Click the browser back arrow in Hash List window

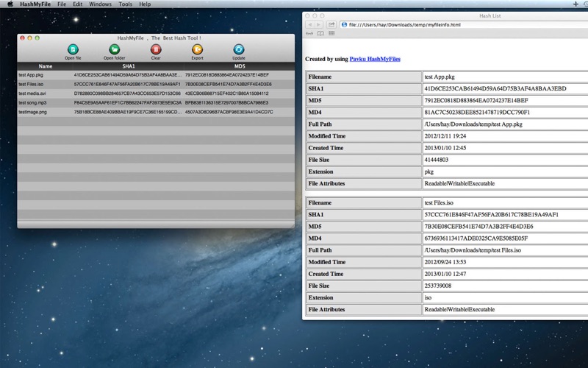point(310,25)
